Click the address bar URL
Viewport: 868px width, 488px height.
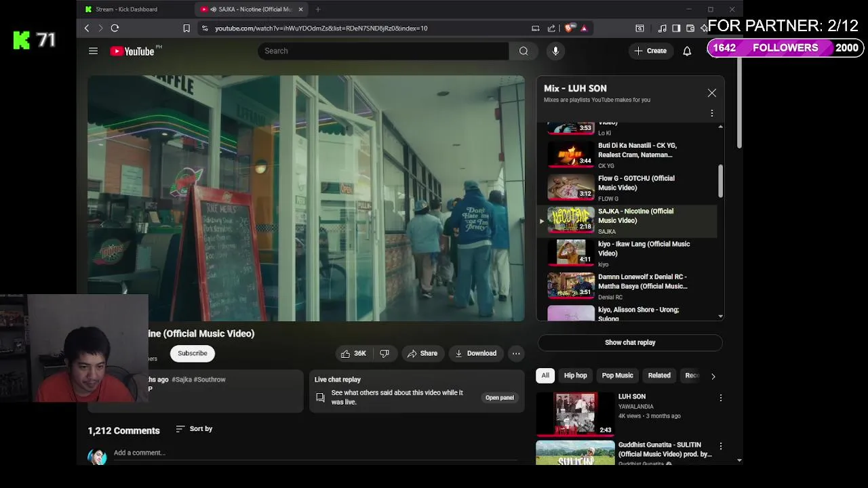(x=321, y=28)
